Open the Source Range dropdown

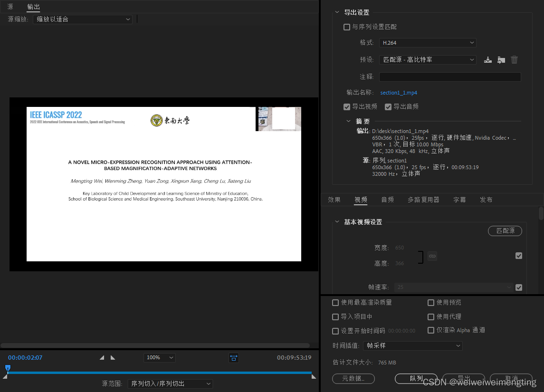tap(170, 383)
